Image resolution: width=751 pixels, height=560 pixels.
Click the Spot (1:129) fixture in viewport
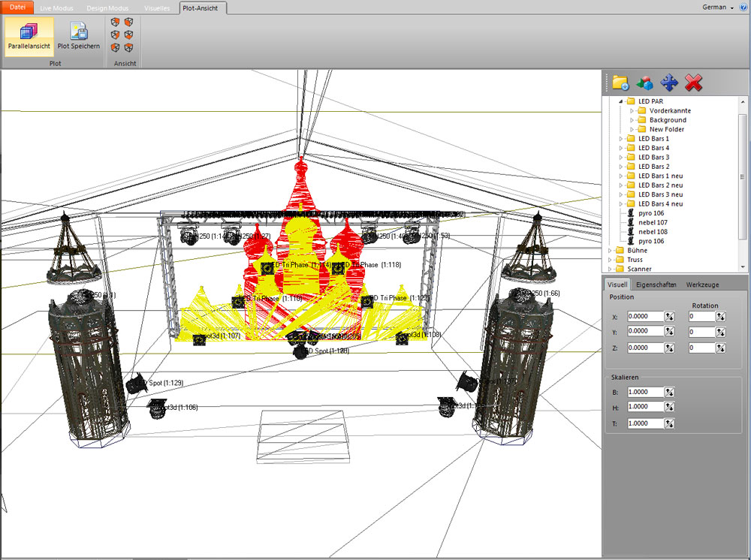pyautogui.click(x=137, y=383)
